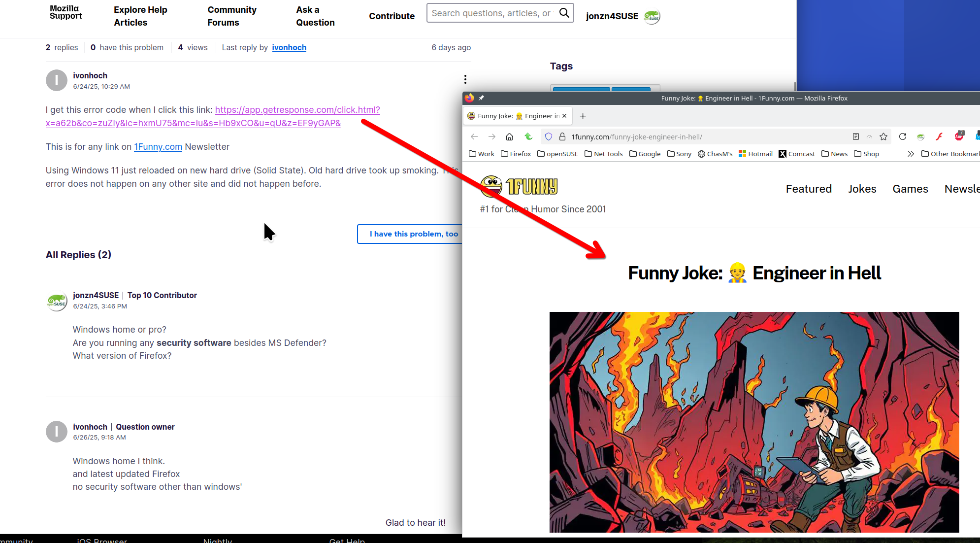The height and width of the screenshot is (543, 980).
Task: Click the Firefox Home toolbar icon
Action: (510, 137)
